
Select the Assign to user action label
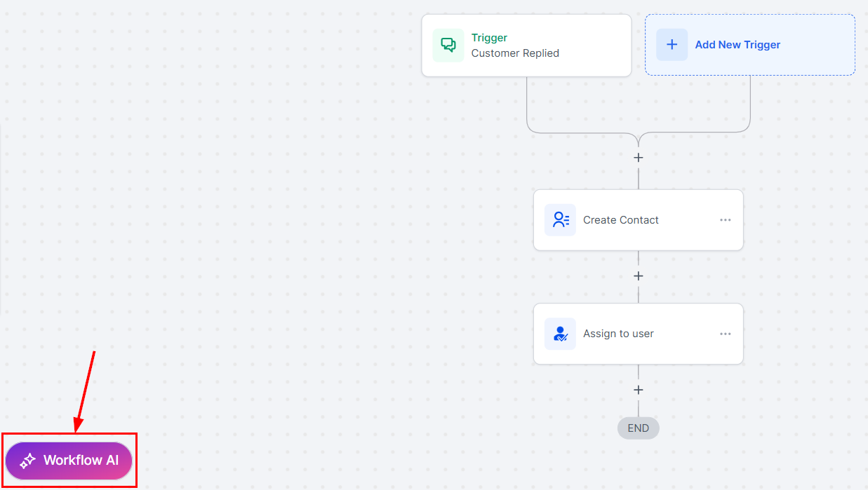tap(618, 334)
